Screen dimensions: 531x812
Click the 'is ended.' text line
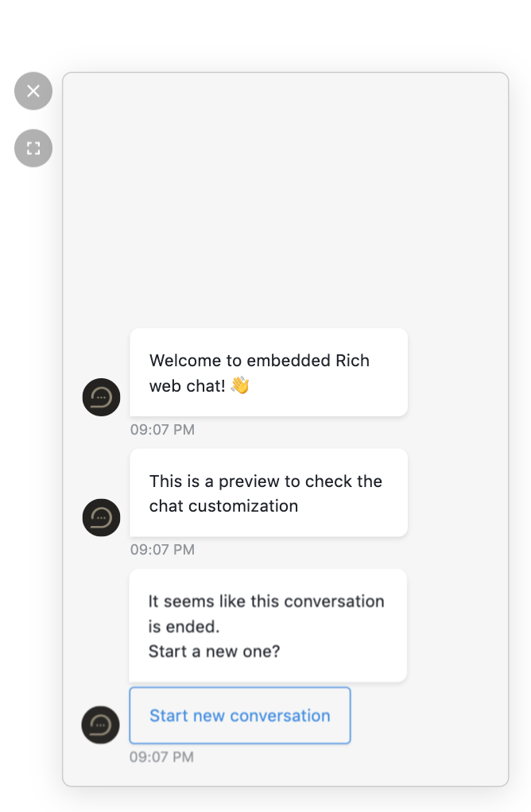tap(184, 627)
